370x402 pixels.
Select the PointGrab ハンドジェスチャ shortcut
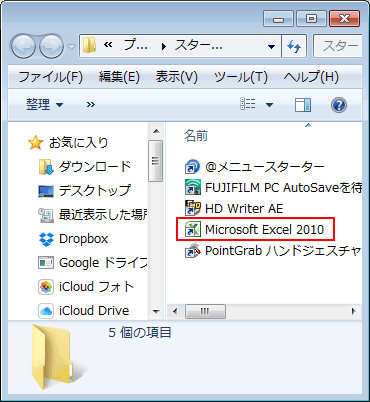(273, 251)
